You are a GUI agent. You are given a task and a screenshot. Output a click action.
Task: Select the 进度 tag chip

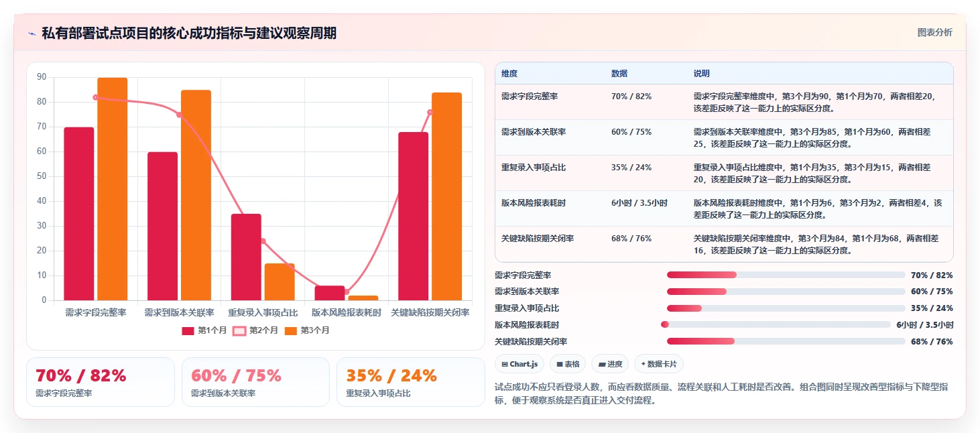point(610,364)
